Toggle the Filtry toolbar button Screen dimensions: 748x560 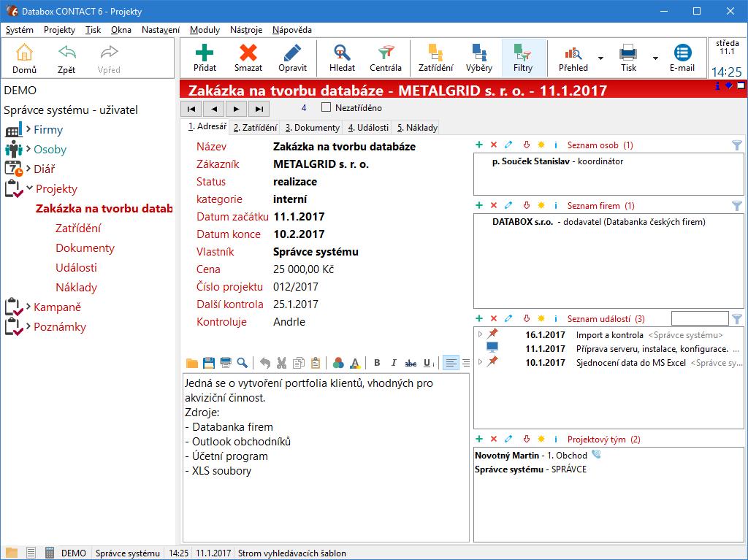pos(523,58)
